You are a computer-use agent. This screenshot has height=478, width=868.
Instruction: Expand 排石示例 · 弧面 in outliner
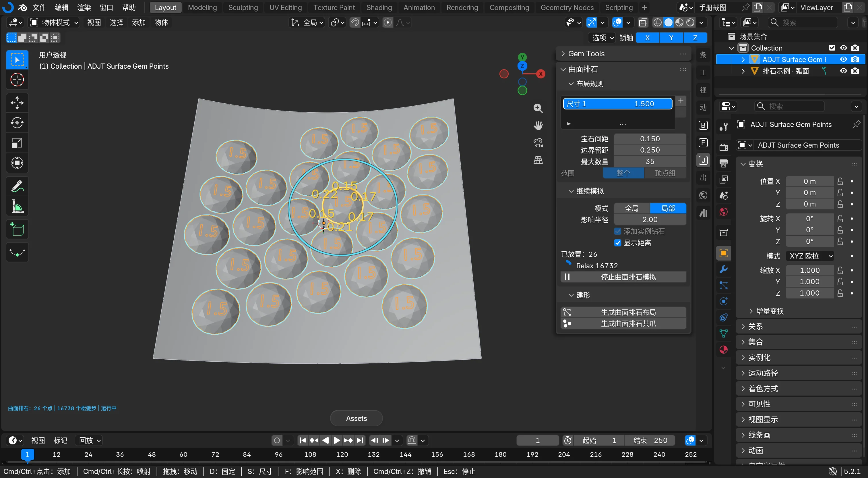point(743,71)
